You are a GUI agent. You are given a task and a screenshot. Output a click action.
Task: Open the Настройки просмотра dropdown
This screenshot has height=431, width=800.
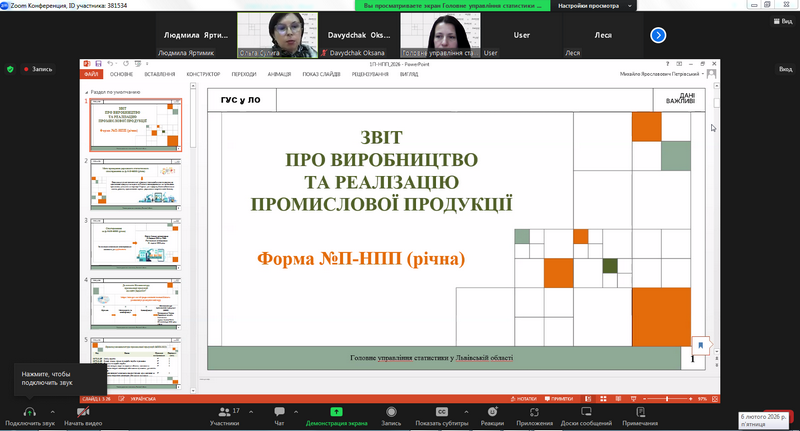click(x=594, y=6)
